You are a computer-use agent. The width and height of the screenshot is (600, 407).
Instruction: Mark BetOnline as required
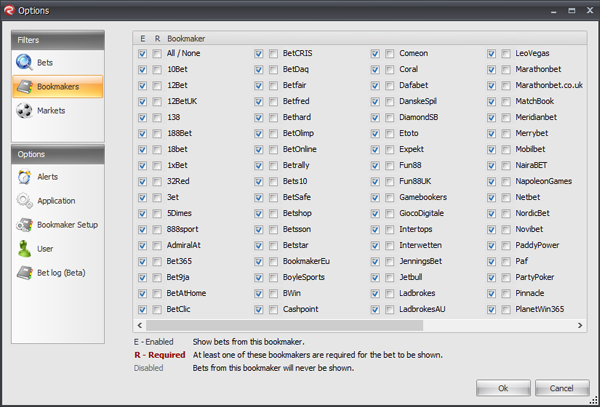(273, 150)
